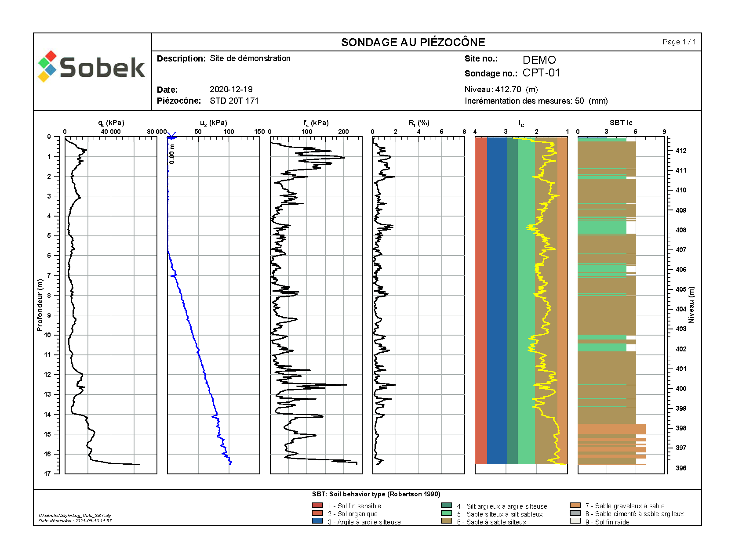The width and height of the screenshot is (735, 560).
Task: Click elevation tick label 412
Action: [681, 151]
